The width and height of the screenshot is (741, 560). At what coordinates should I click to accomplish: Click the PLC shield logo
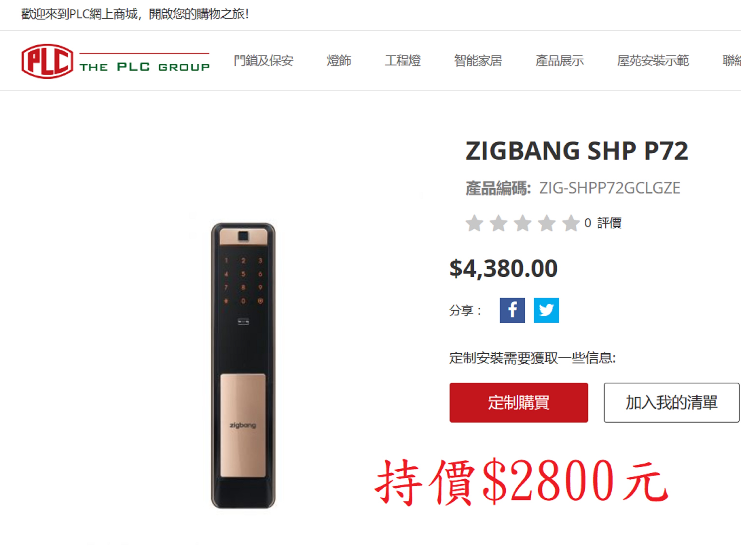47,61
